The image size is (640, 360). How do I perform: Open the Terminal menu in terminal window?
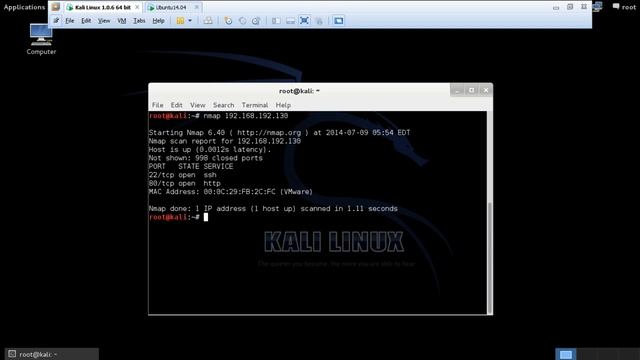[255, 105]
